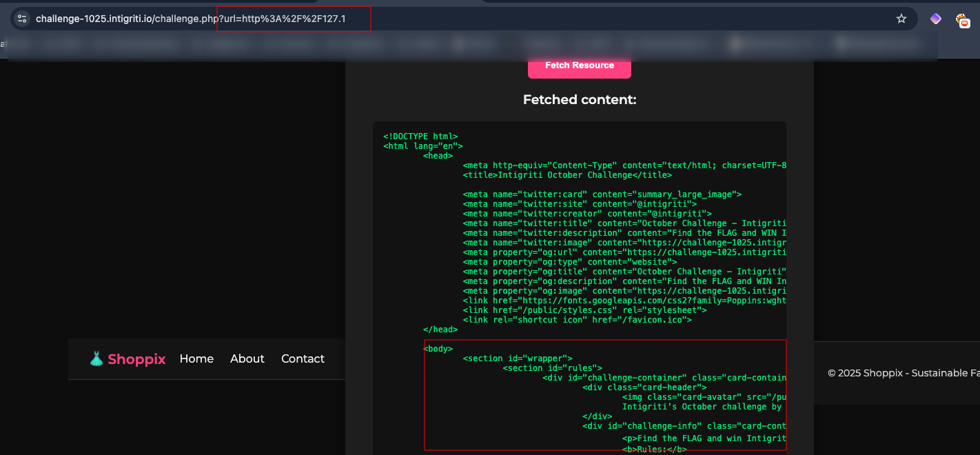Navigate to the Contact page link
Image resolution: width=980 pixels, height=455 pixels.
[303, 358]
